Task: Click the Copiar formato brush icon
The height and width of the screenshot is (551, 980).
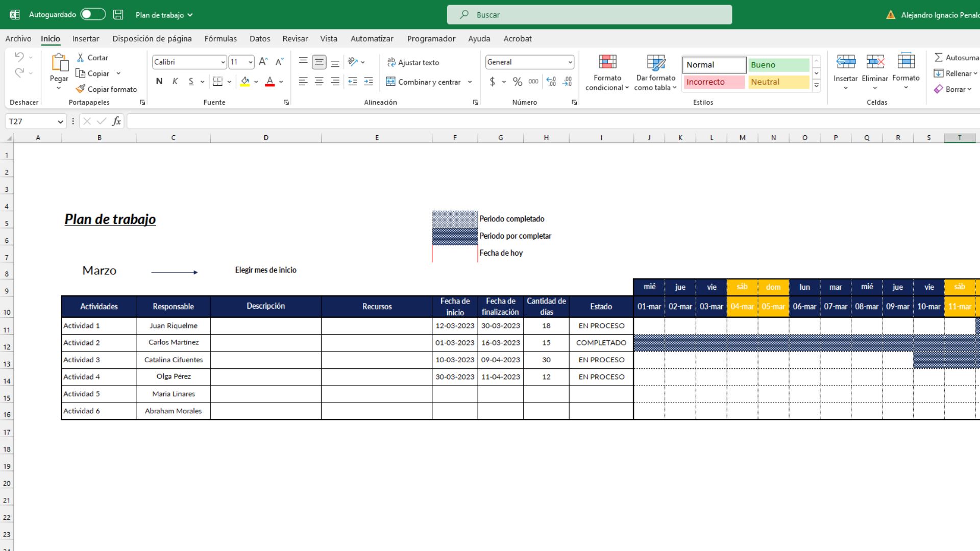Action: (x=80, y=88)
